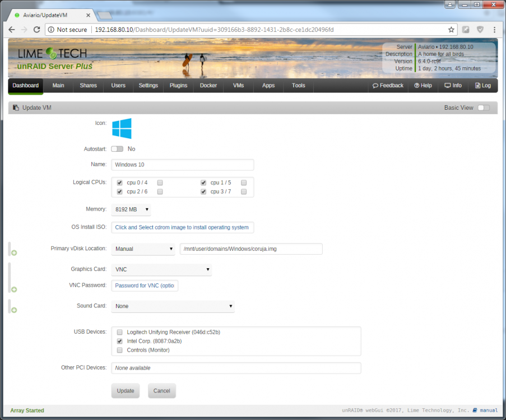Uncheck cpu 0 checkbox
This screenshot has height=420, width=506.
click(x=120, y=183)
